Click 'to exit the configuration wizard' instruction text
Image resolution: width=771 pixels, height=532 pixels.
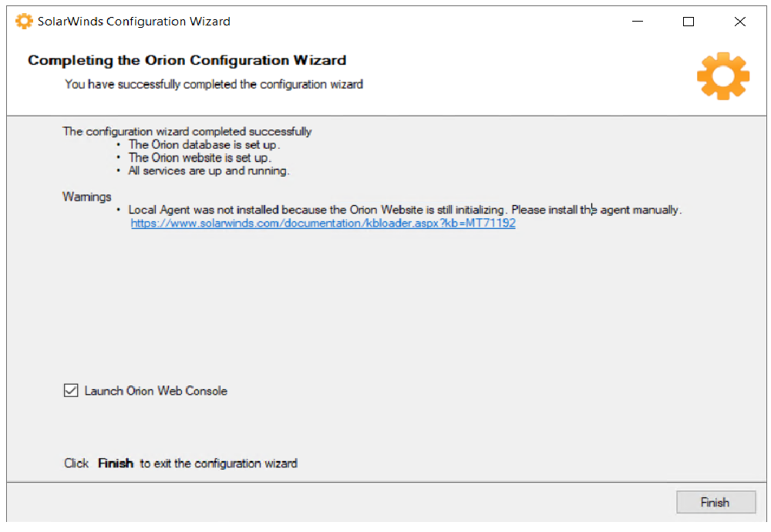point(218,463)
